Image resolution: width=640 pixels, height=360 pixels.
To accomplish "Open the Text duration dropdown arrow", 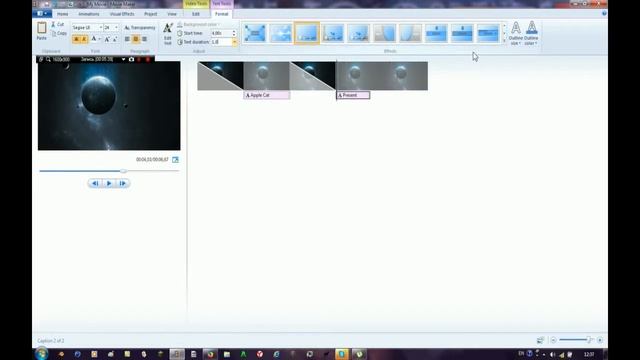I will (234, 42).
